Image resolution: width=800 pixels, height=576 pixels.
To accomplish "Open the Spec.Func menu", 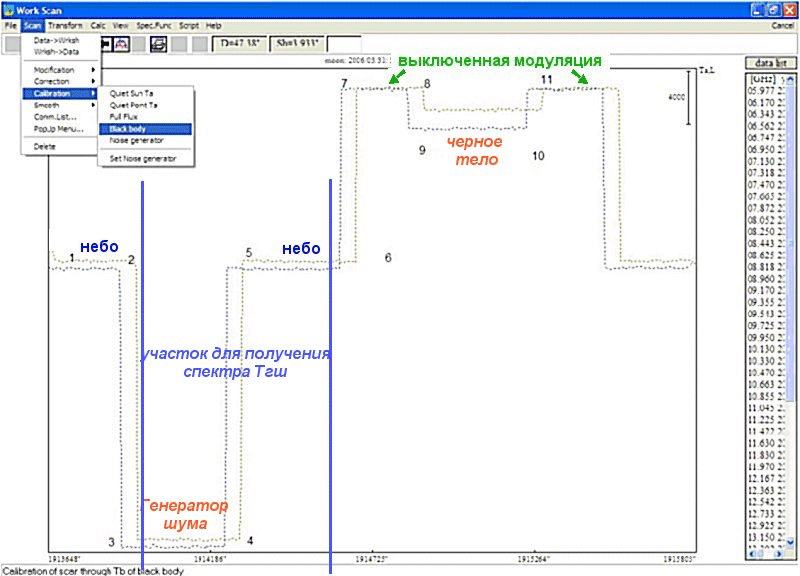I will [154, 26].
